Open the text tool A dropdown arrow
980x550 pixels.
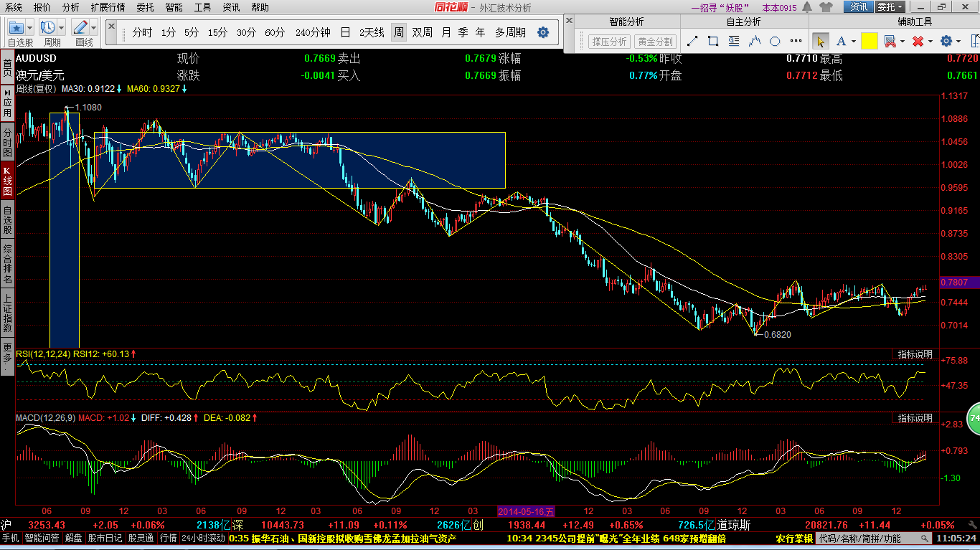click(854, 41)
